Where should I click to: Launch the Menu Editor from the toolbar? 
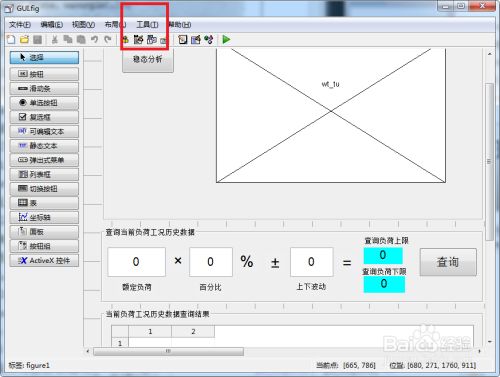[x=138, y=40]
